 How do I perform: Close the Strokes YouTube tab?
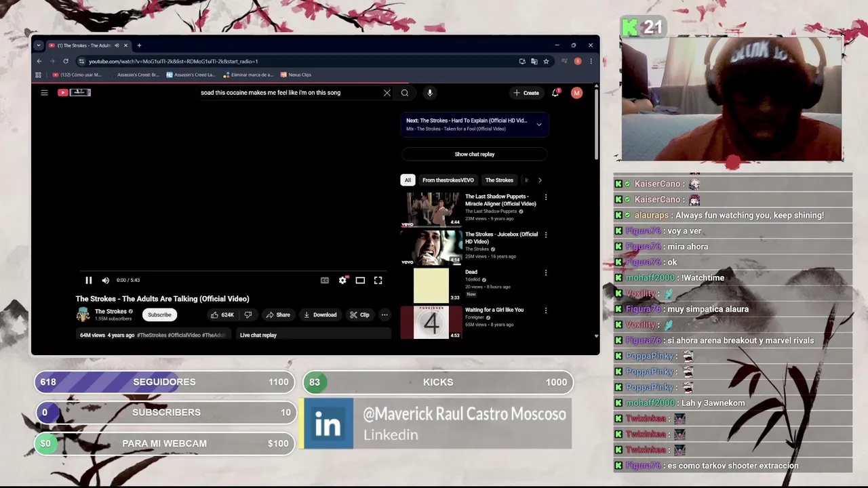(x=125, y=45)
